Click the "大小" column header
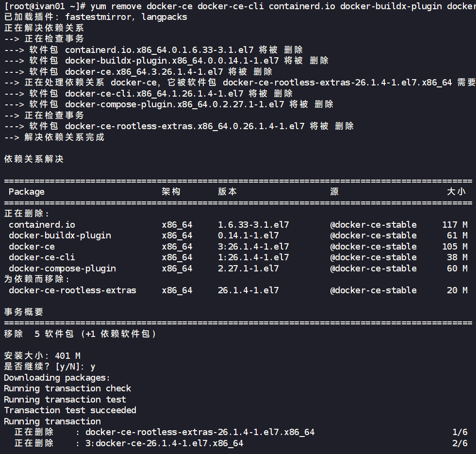The width and height of the screenshot is (476, 454). point(456,192)
